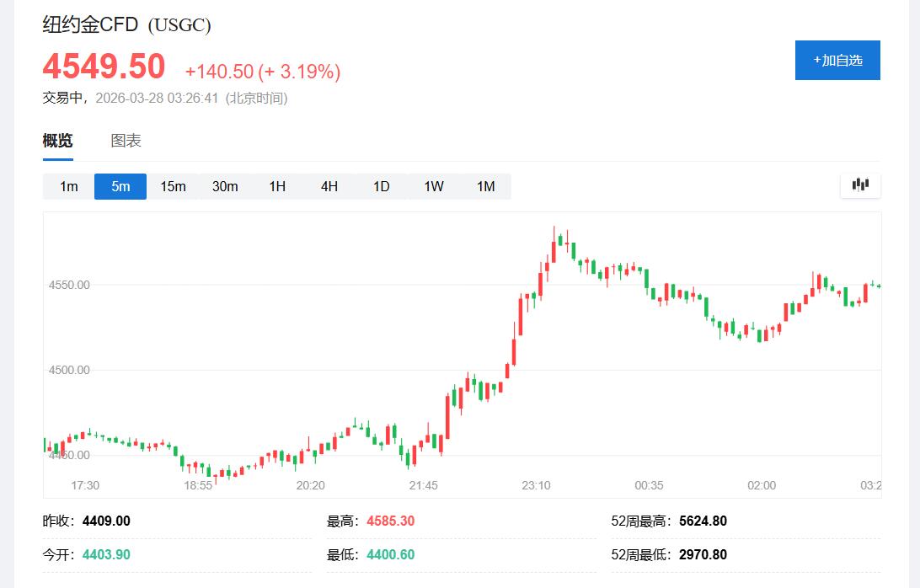Switch to the 图表 tab
This screenshot has width=920, height=588.
[125, 140]
